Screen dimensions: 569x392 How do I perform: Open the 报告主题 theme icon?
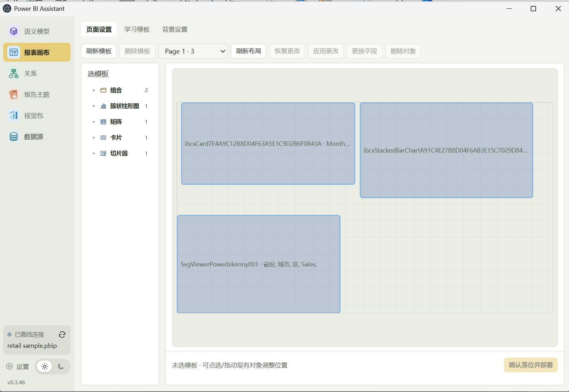pos(14,95)
